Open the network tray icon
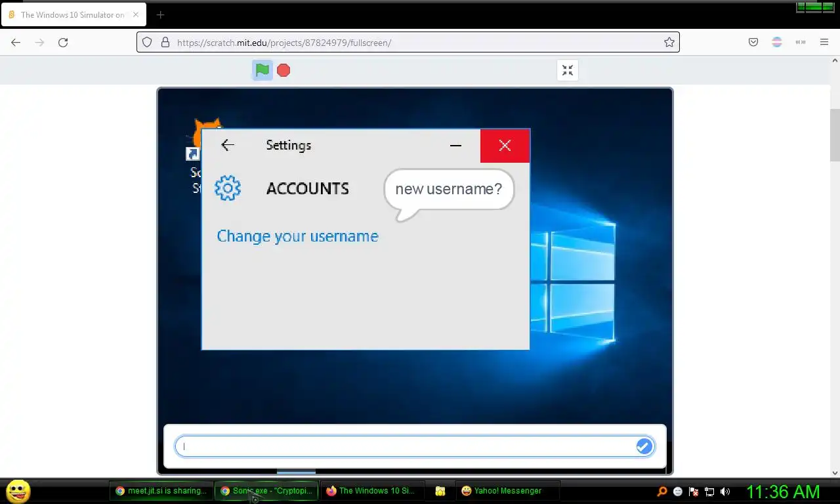Image resolution: width=840 pixels, height=504 pixels. pyautogui.click(x=709, y=492)
